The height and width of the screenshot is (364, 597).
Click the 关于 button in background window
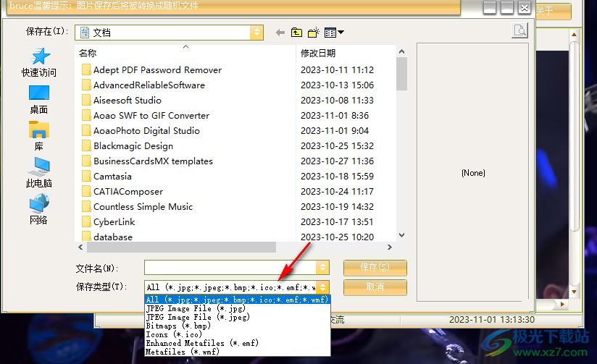[554, 11]
